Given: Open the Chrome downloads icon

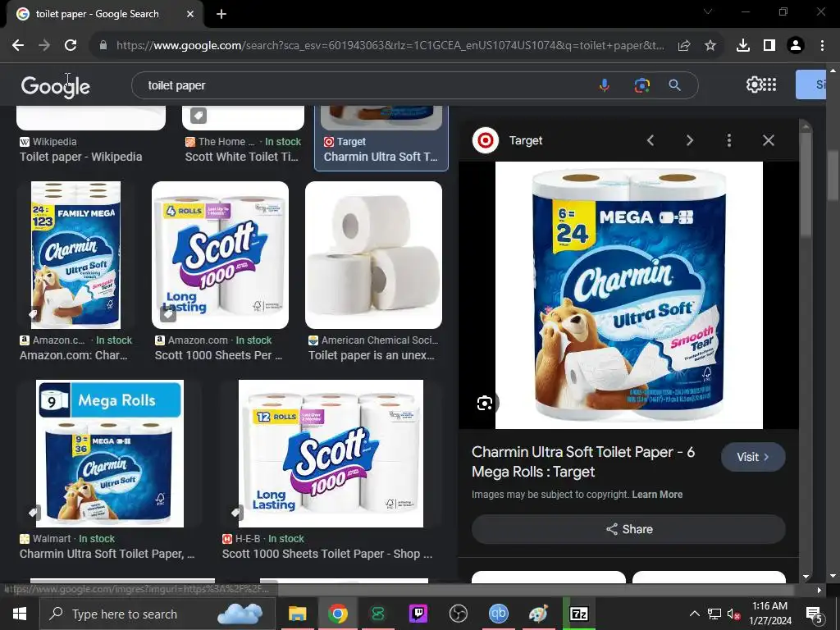Looking at the screenshot, I should 743,46.
